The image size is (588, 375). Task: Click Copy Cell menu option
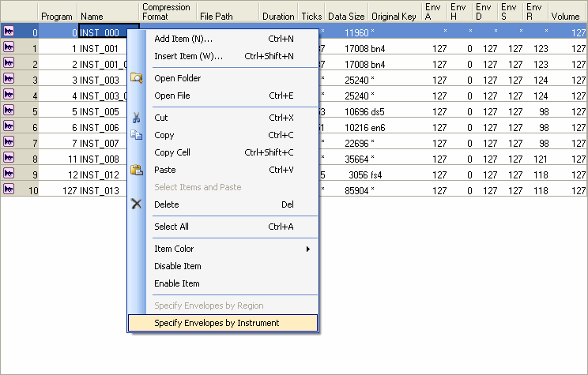tap(171, 152)
